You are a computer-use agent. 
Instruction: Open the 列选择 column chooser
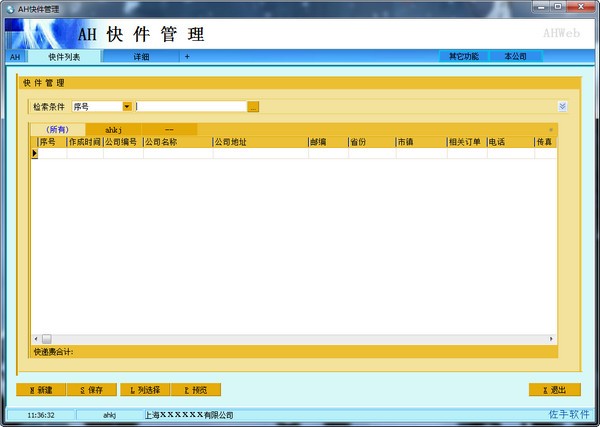coord(145,390)
